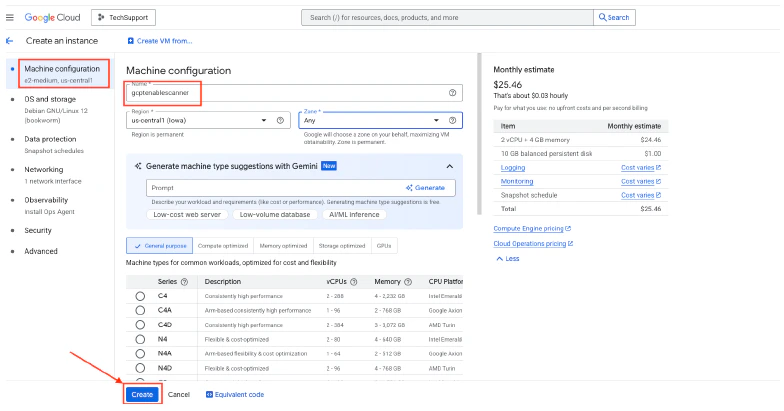The height and width of the screenshot is (411, 784).
Task: Open Machine configuration section in sidebar
Action: (64, 74)
